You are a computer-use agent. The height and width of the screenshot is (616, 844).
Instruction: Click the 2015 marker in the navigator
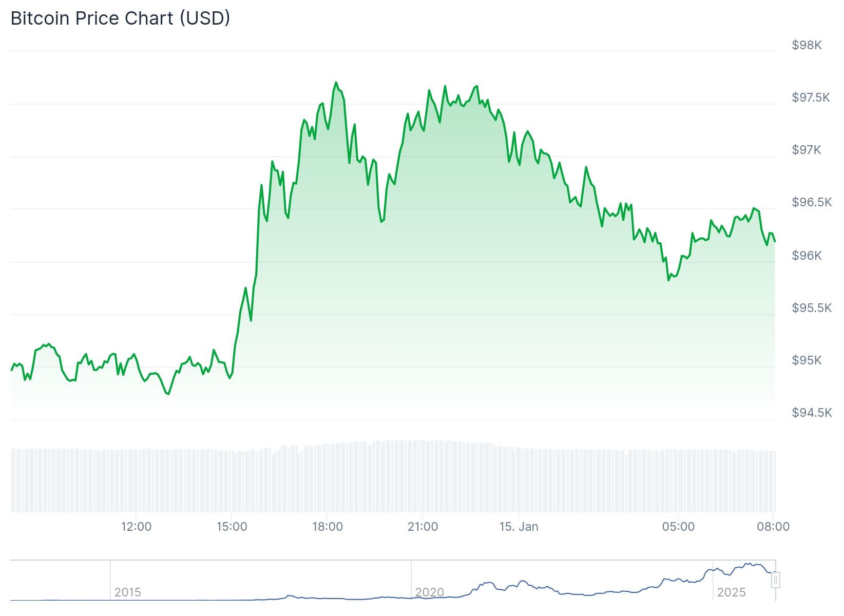[x=127, y=592]
